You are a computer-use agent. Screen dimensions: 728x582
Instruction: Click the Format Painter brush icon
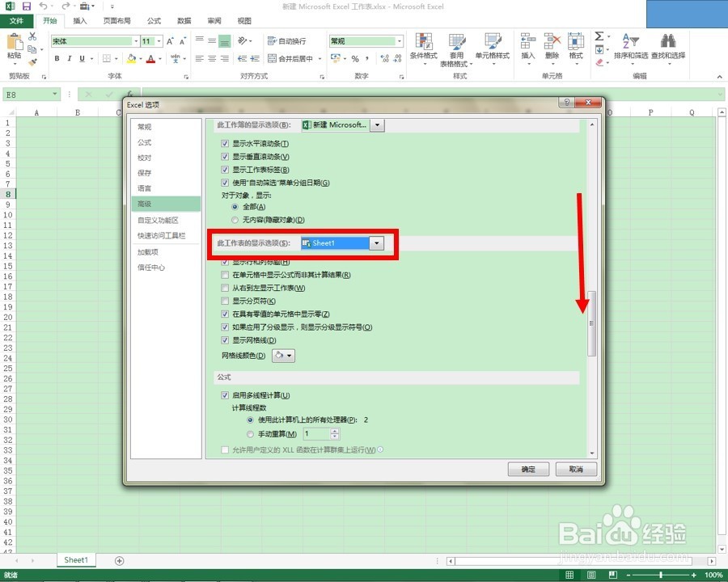tap(32, 62)
